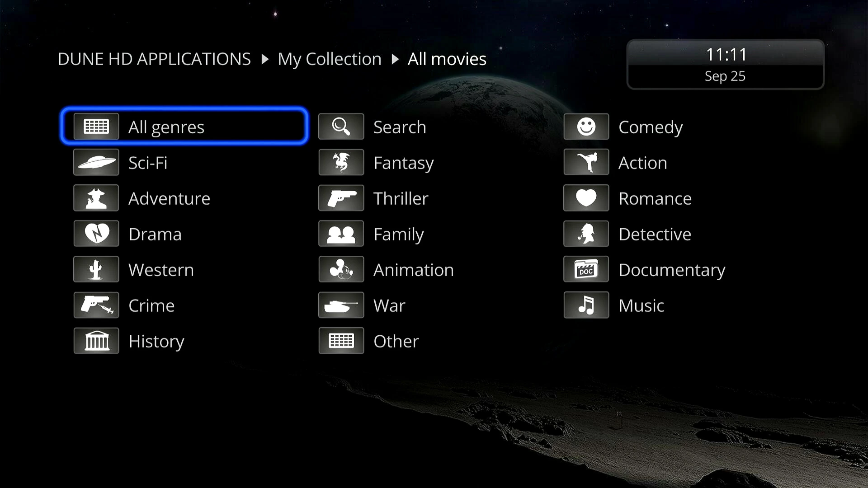The width and height of the screenshot is (868, 488).
Task: Navigate to My Collection breadcrumb
Action: point(330,60)
